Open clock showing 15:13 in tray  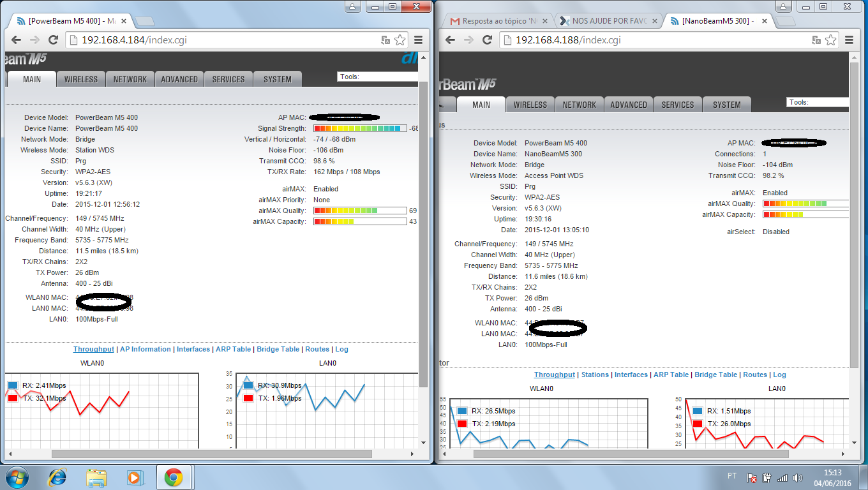pyautogui.click(x=832, y=477)
